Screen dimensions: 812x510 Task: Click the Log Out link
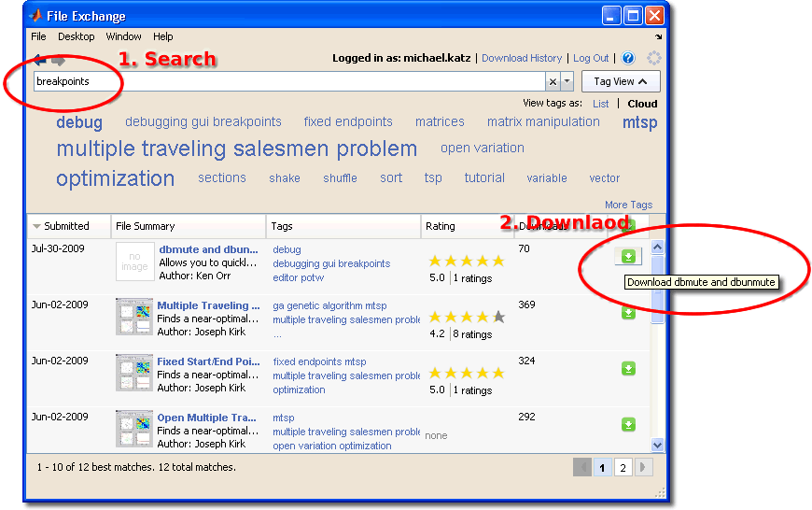591,58
